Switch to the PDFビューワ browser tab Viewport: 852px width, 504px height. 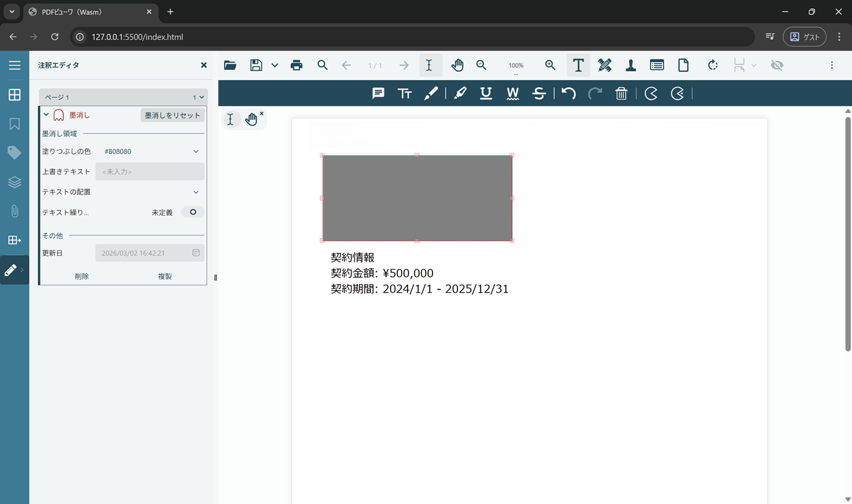[x=89, y=12]
